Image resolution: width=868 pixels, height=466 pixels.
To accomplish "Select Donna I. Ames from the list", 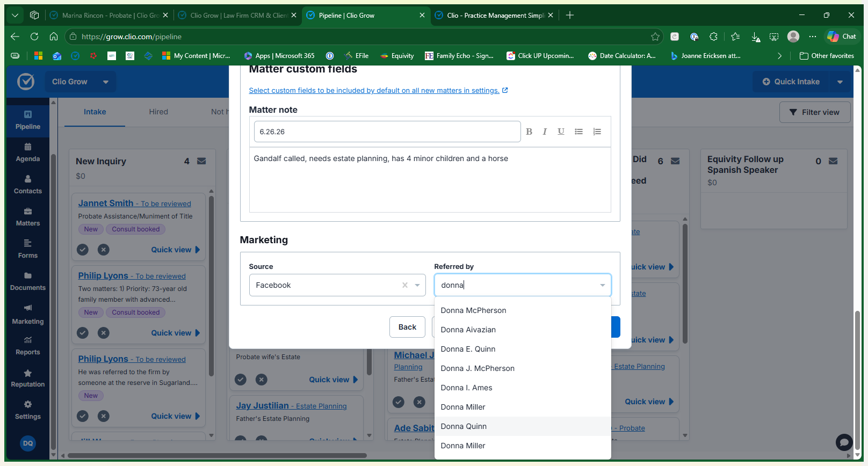I will (x=523, y=388).
